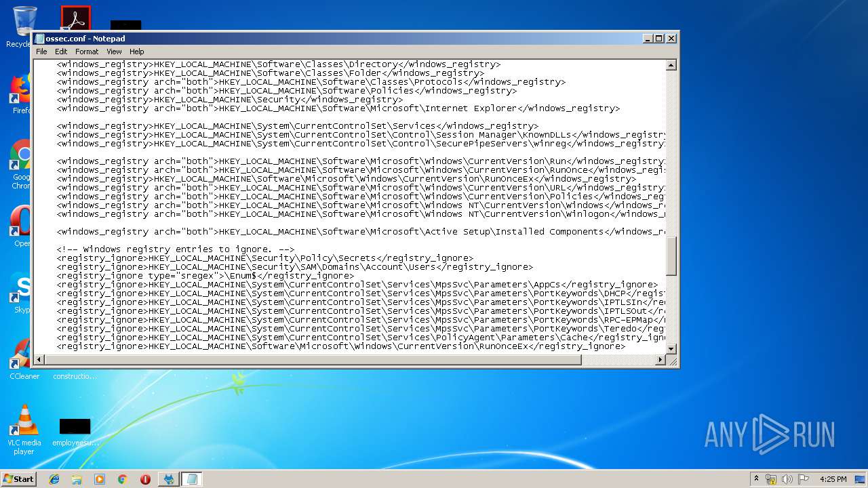The width and height of the screenshot is (868, 488).
Task: Click the Show desktop button
Action: click(861, 479)
